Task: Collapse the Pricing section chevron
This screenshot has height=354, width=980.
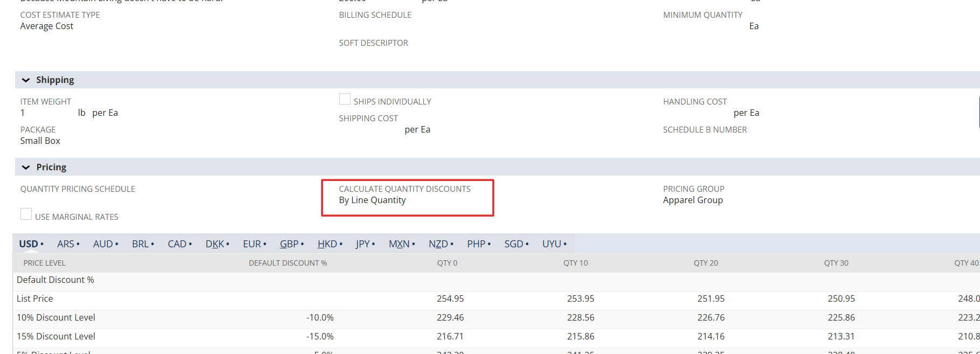Action: (26, 168)
